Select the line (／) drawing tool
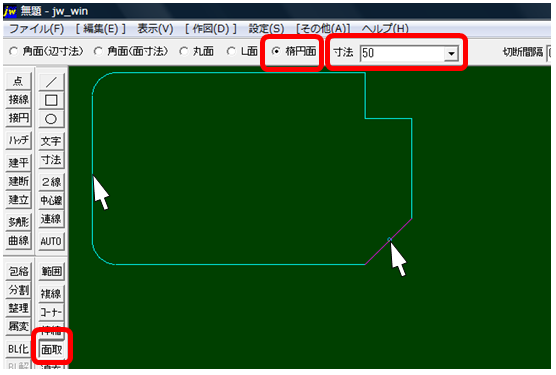 (x=51, y=82)
